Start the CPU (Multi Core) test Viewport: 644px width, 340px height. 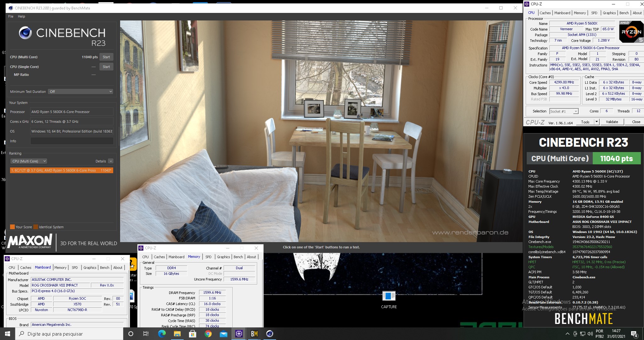pyautogui.click(x=106, y=57)
